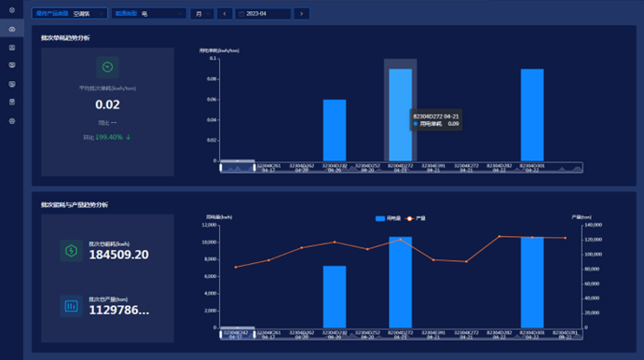Image resolution: width=644 pixels, height=360 pixels.
Task: Click the 批次单耗趋势分析 section title
Action: pyautogui.click(x=65, y=38)
